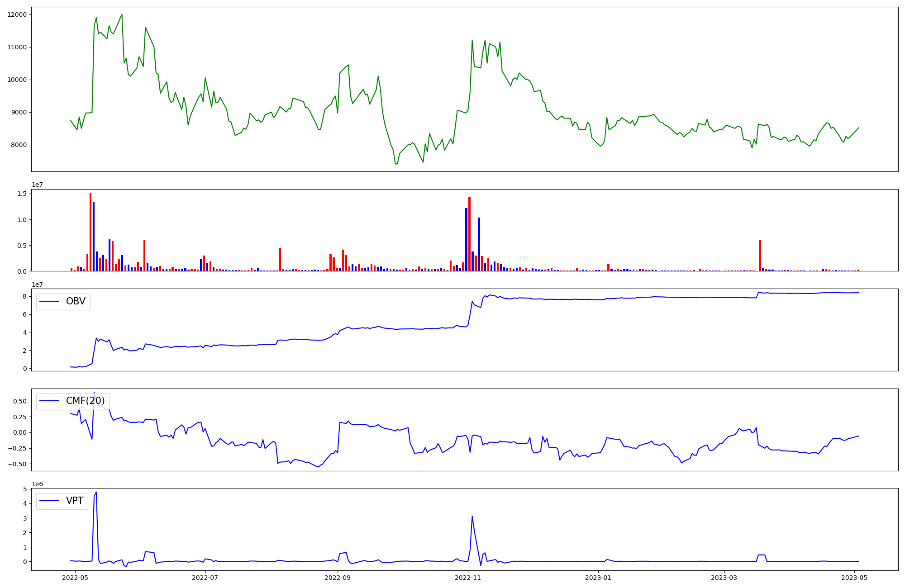Click the 2022-07 x-axis date label
This screenshot has height=588, width=905.
pos(205,578)
